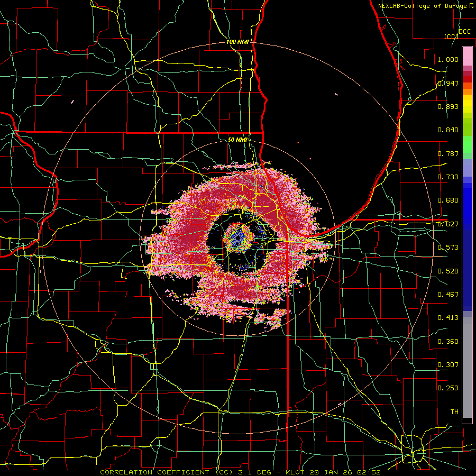Click the 0.253 scale value
The width and height of the screenshot is (476, 476).
coord(448,388)
